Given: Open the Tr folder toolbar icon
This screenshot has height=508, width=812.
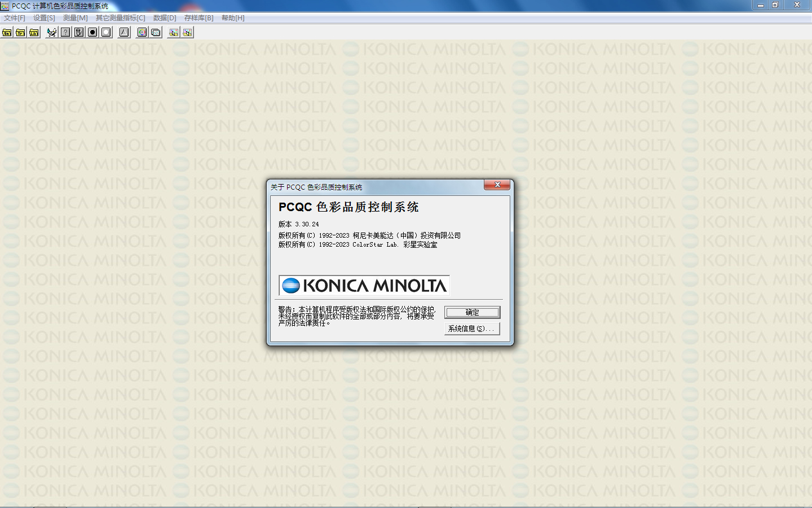Looking at the screenshot, I should [20, 32].
